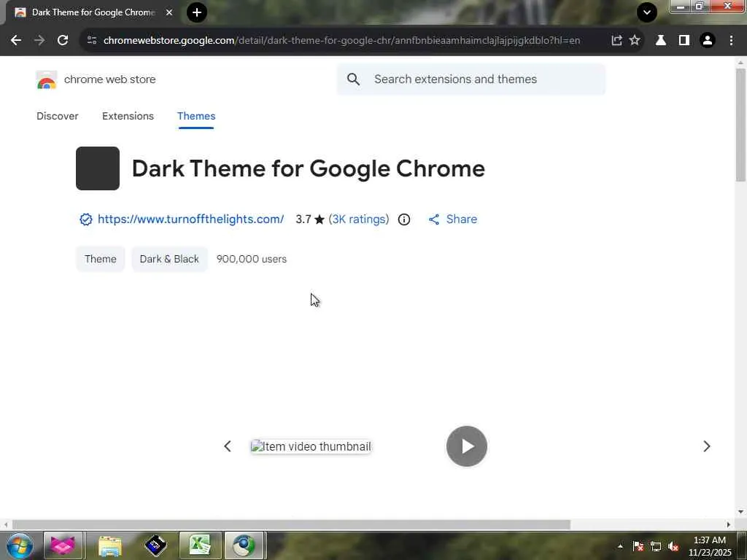Open the Windows Start menu
Image resolution: width=747 pixels, height=560 pixels.
point(20,546)
